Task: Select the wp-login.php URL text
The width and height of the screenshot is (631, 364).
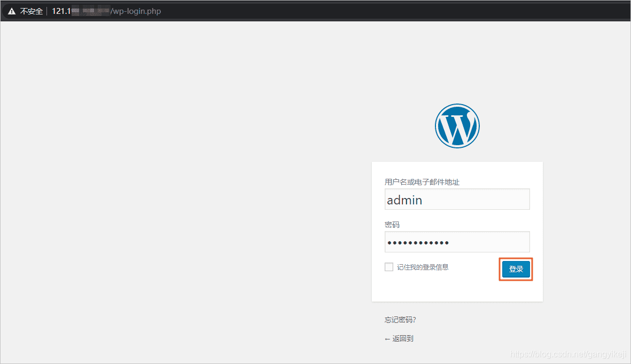Action: pyautogui.click(x=136, y=11)
